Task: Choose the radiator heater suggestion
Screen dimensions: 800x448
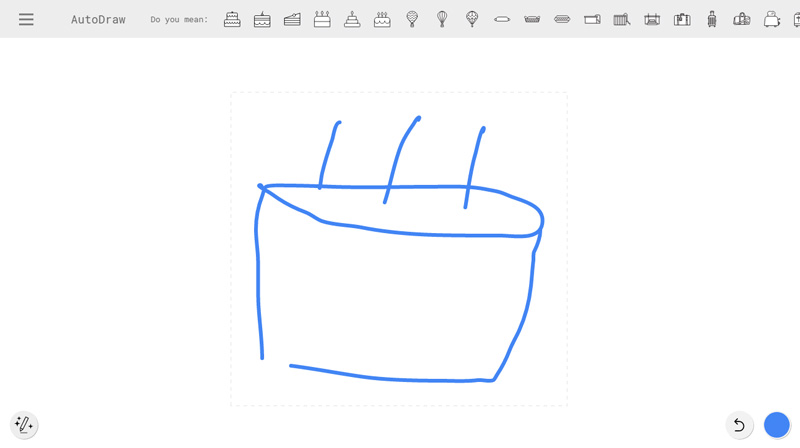Action: click(622, 19)
